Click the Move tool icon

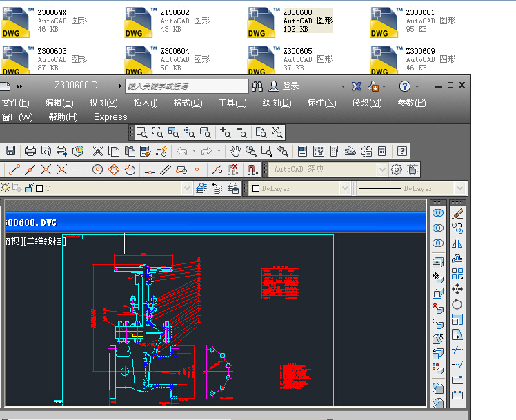point(457,289)
